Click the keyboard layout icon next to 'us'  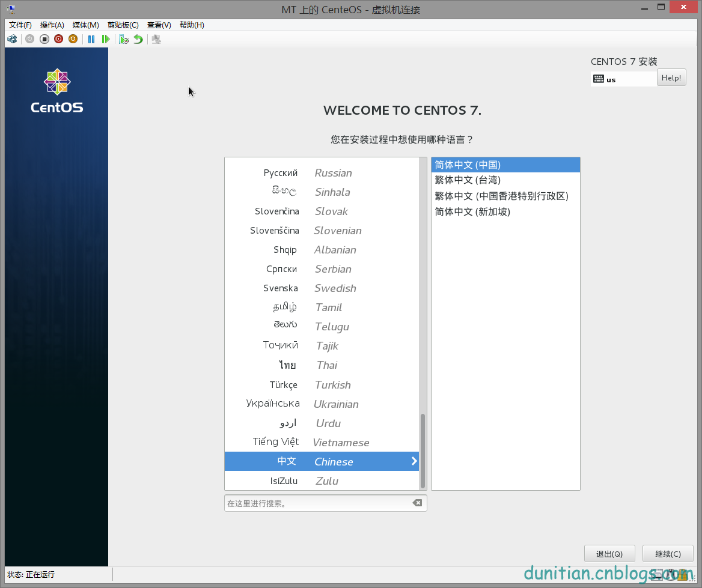tap(599, 79)
